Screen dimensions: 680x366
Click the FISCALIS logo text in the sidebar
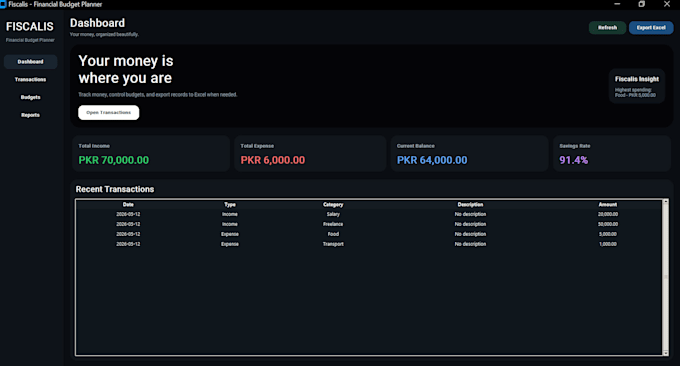tap(29, 26)
